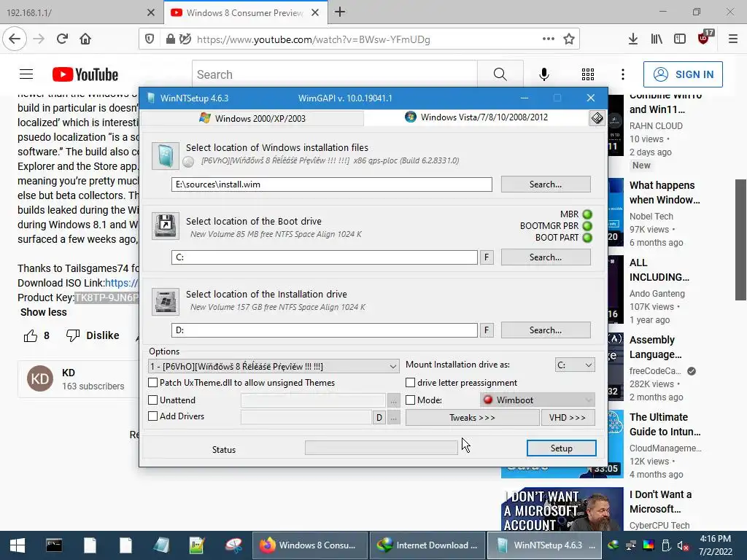Click browse button for Unattend file
Screen dimensions: 747x560
point(393,401)
